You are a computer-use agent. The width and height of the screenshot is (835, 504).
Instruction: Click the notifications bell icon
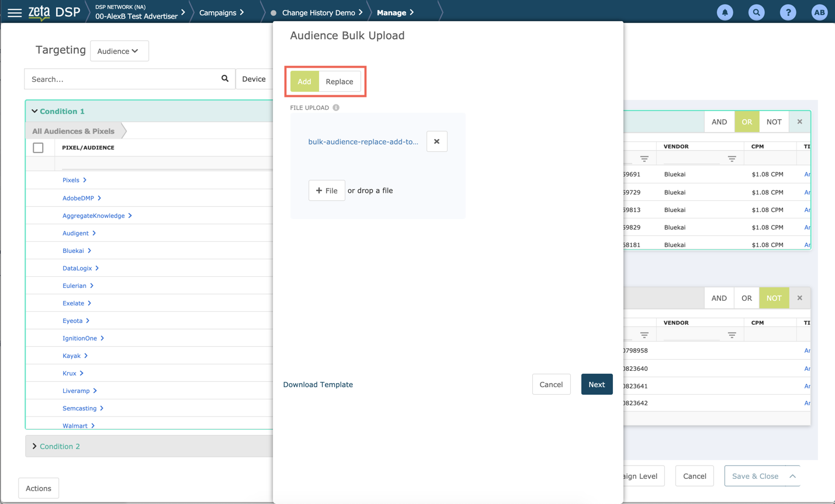[725, 12]
